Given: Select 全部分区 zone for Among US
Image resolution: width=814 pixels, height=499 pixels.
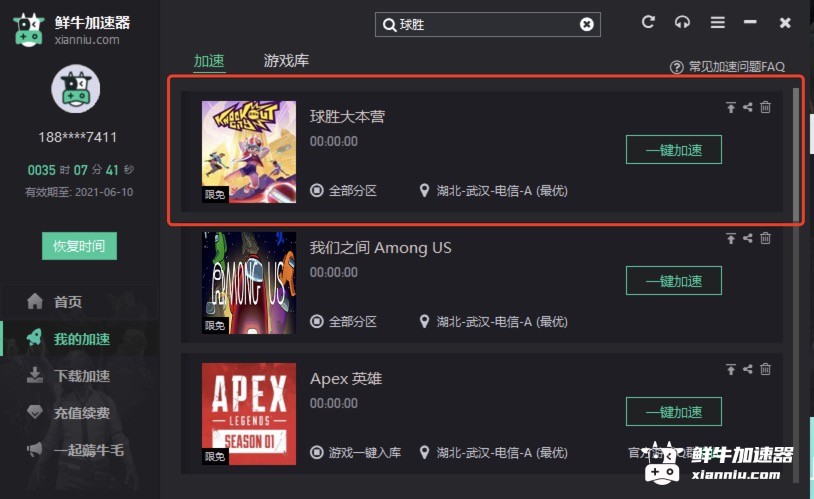Looking at the screenshot, I should (x=344, y=321).
